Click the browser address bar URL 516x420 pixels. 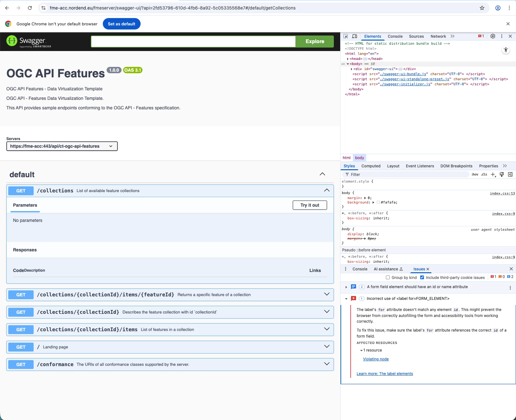click(x=173, y=8)
